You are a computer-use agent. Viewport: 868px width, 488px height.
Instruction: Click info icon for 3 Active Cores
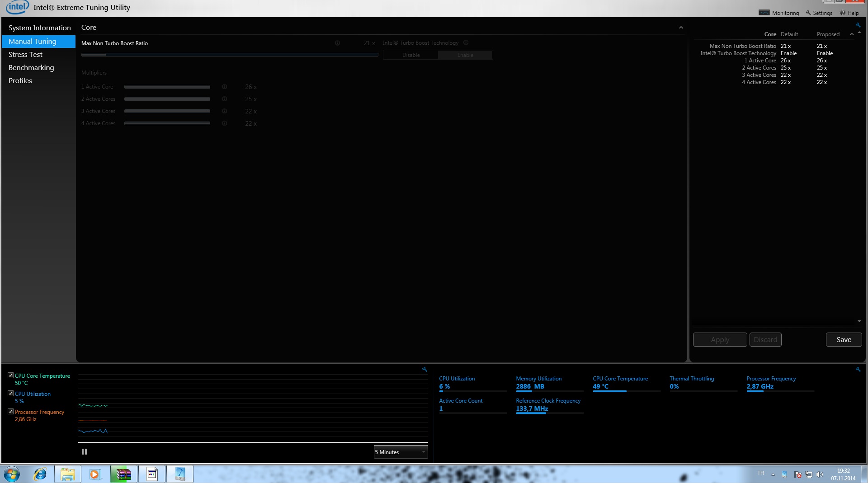click(224, 111)
